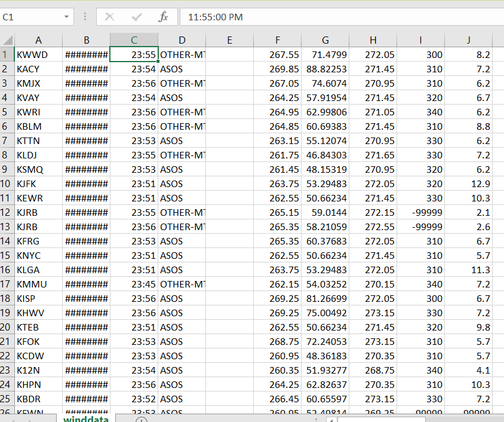Select the -99999 cell in row 13

coord(421,227)
